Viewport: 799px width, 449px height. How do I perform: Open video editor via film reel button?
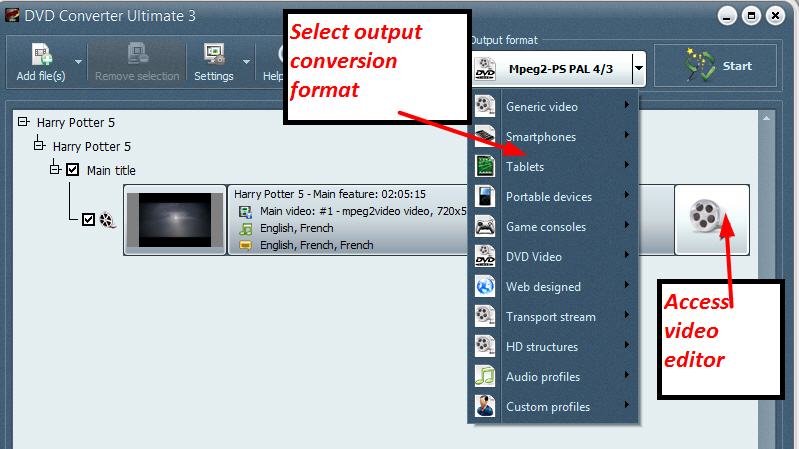712,220
